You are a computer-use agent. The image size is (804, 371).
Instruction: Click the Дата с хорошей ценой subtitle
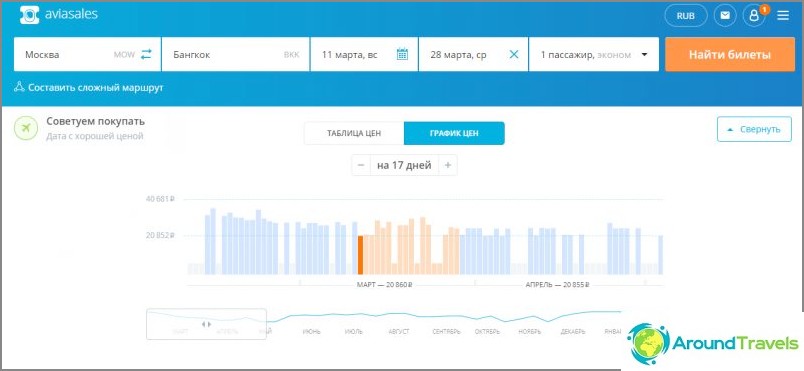tap(95, 136)
